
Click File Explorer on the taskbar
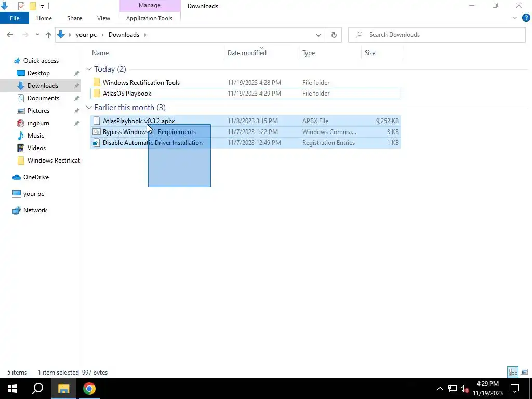point(63,389)
